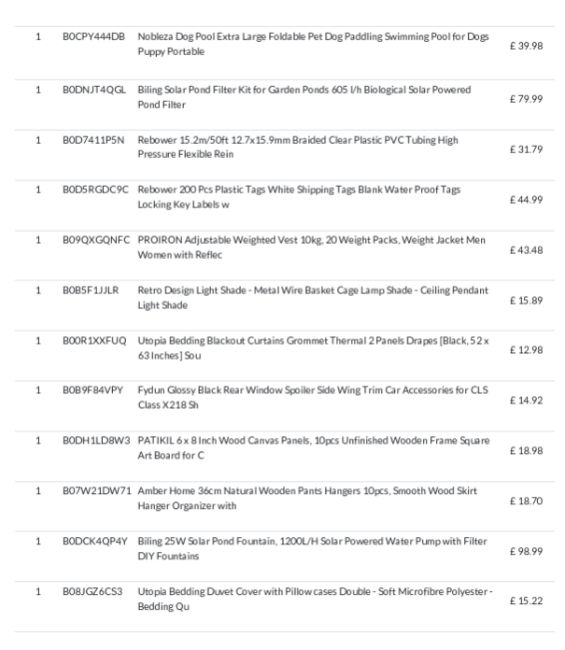
Task: Select the Nobleza Dog Pool item description
Action: point(313,44)
